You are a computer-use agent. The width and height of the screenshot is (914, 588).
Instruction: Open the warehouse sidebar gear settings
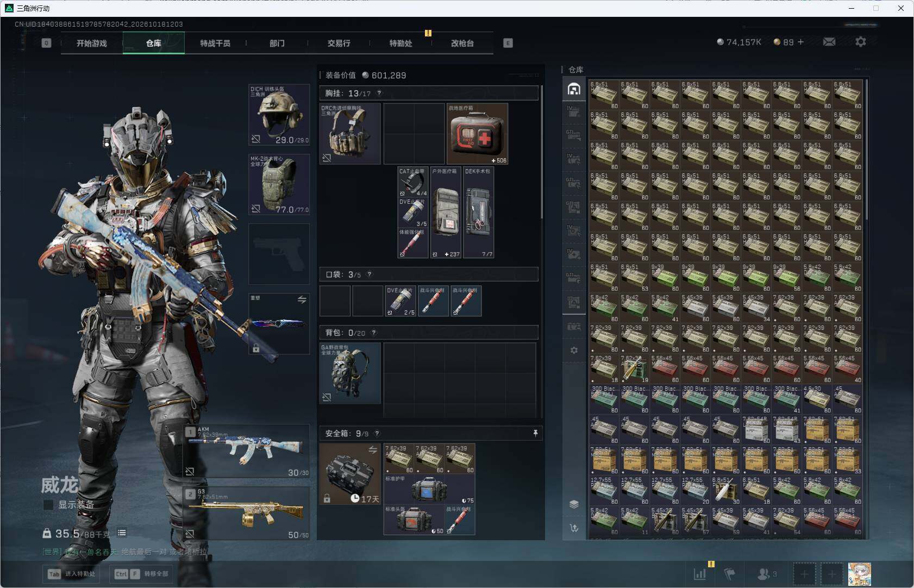coord(574,351)
